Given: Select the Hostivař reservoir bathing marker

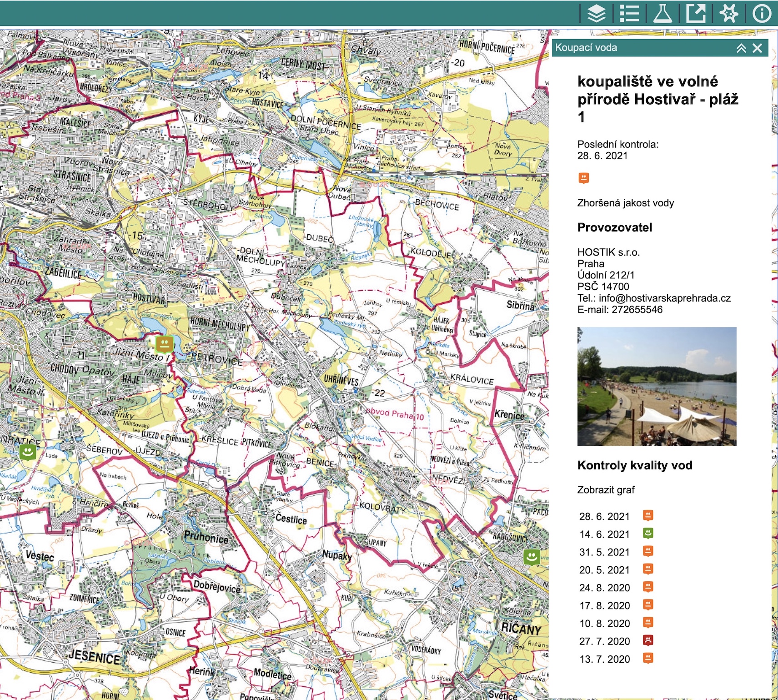Looking at the screenshot, I should point(165,343).
